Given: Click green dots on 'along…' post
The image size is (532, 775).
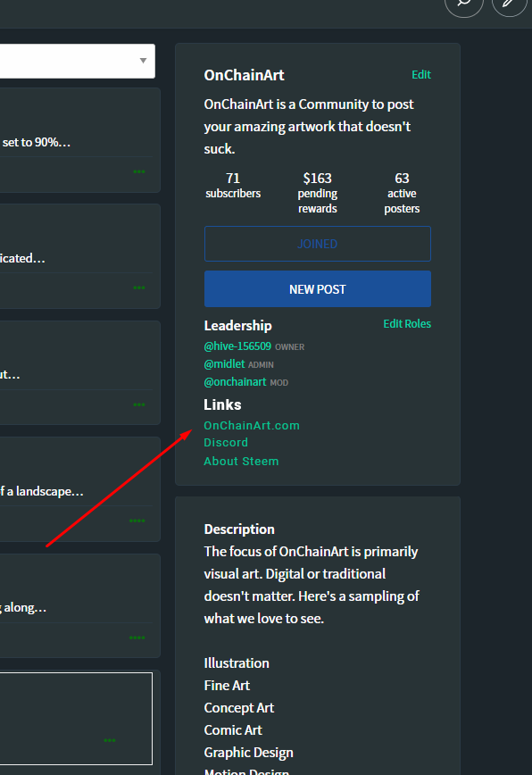Looking at the screenshot, I should click(137, 637).
